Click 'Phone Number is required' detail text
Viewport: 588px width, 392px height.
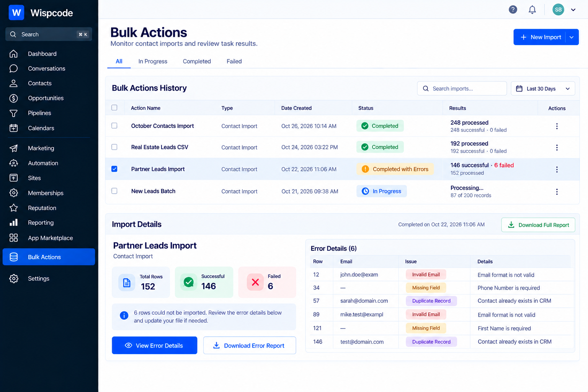(x=508, y=288)
